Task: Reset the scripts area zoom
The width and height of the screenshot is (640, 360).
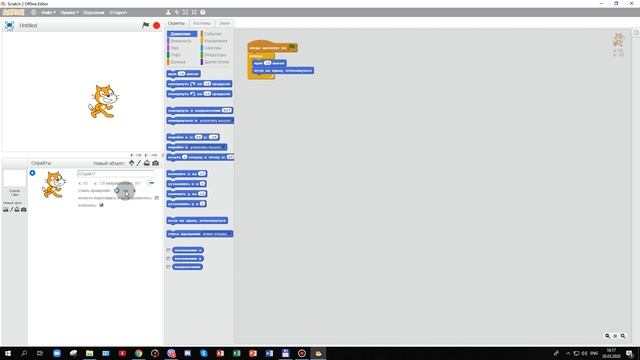Action: click(x=615, y=336)
